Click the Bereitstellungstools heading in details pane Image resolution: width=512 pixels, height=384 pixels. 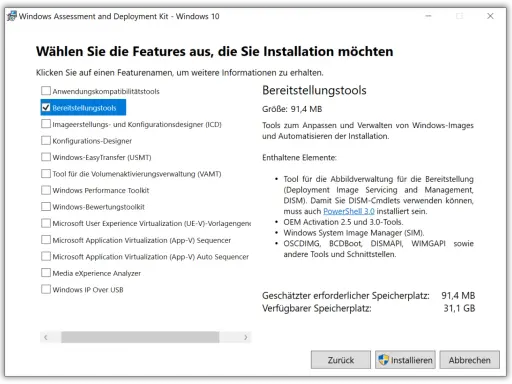[314, 90]
